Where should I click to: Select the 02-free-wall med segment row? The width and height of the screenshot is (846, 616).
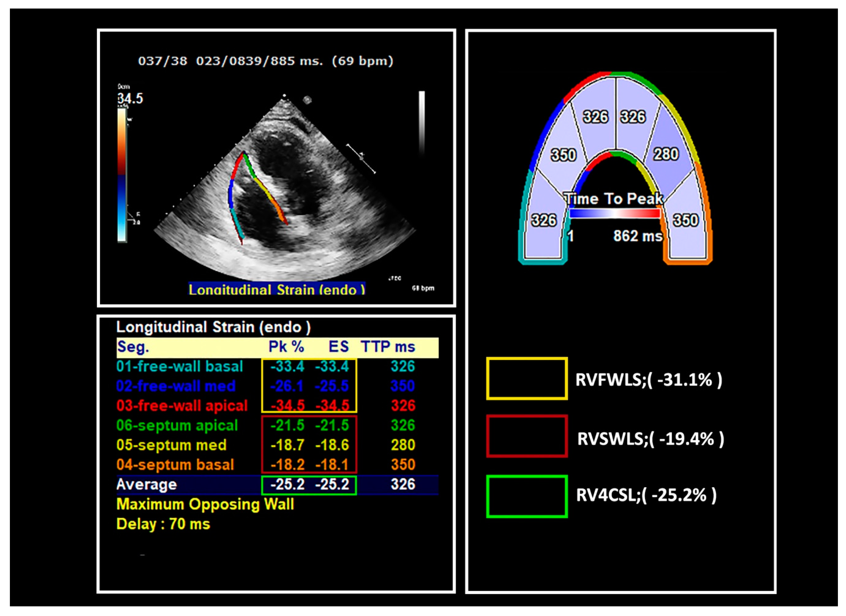tap(176, 386)
